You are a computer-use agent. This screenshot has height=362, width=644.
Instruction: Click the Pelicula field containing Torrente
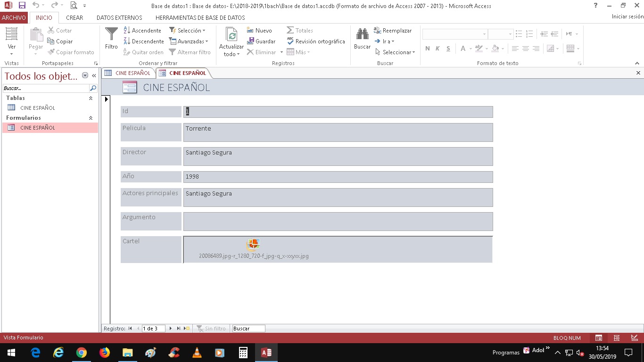point(338,132)
